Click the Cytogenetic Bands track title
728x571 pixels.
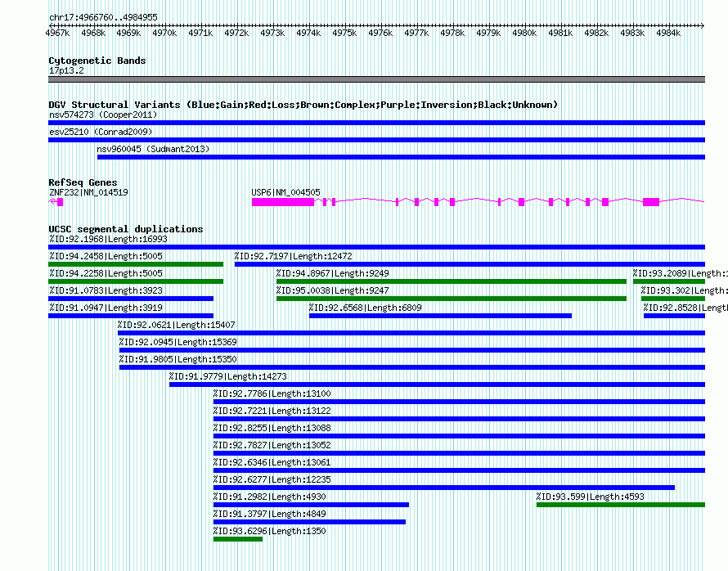tap(97, 61)
